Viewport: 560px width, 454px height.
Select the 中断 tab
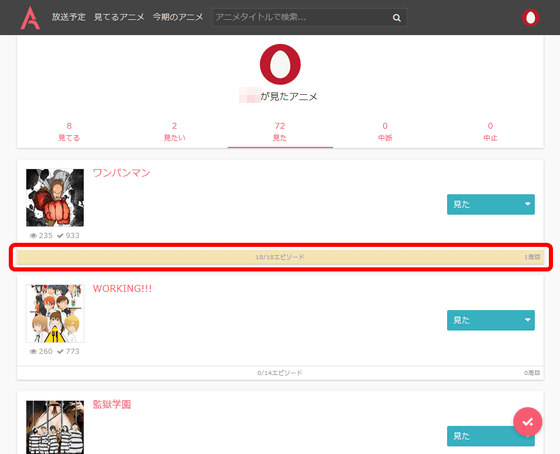[x=385, y=132]
